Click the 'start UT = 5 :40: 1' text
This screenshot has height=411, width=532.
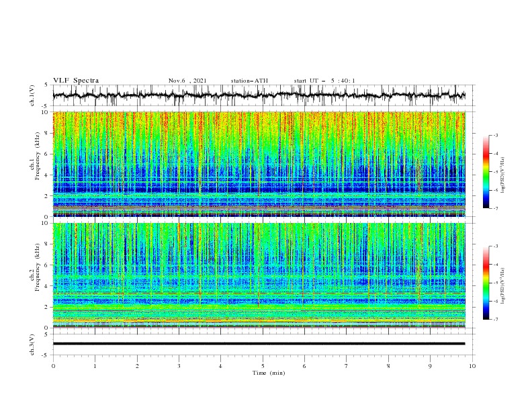(324, 81)
